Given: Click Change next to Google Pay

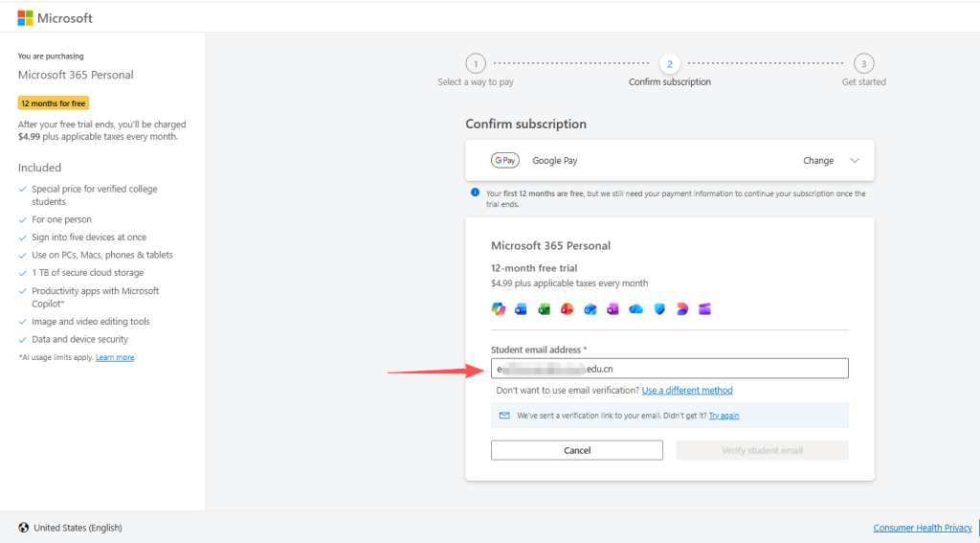Looking at the screenshot, I should tap(818, 161).
